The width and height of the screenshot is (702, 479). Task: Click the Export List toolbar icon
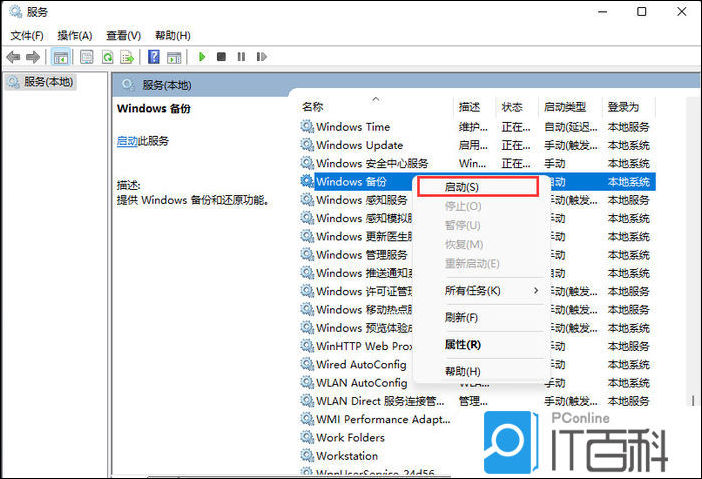tap(128, 57)
